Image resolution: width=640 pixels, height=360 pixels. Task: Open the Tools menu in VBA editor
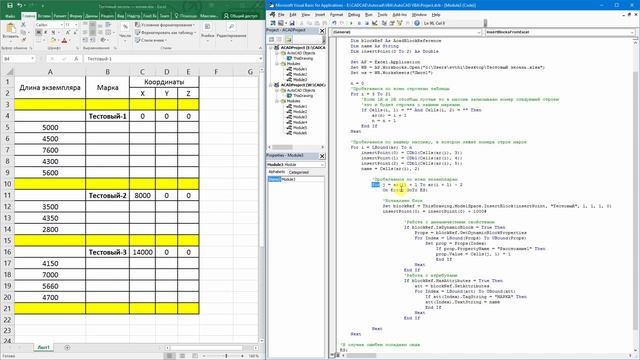pyautogui.click(x=382, y=15)
